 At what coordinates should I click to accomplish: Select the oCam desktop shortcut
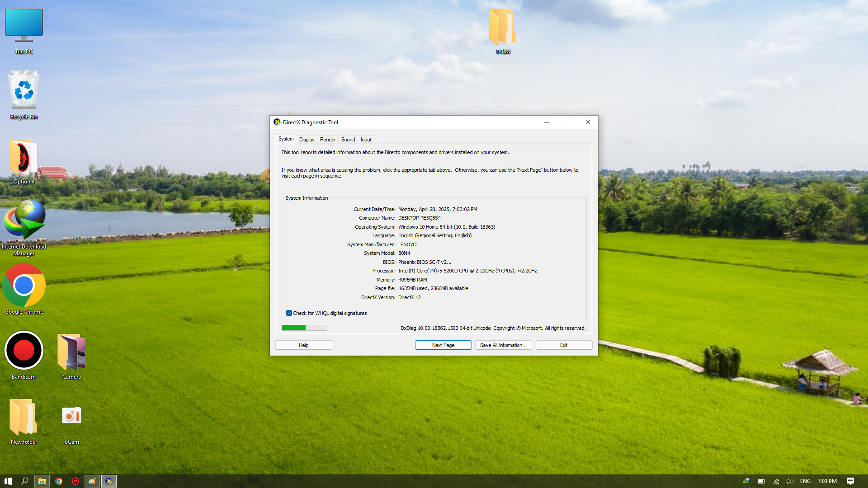(x=72, y=420)
